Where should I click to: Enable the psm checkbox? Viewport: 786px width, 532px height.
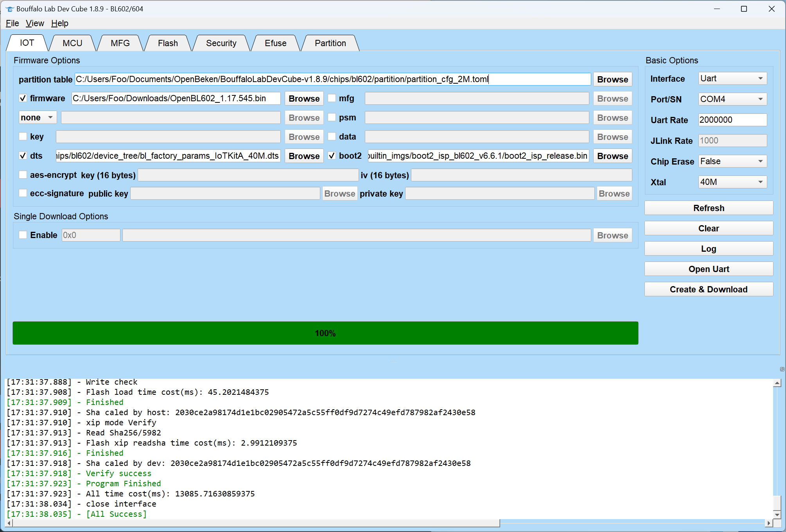pyautogui.click(x=332, y=117)
